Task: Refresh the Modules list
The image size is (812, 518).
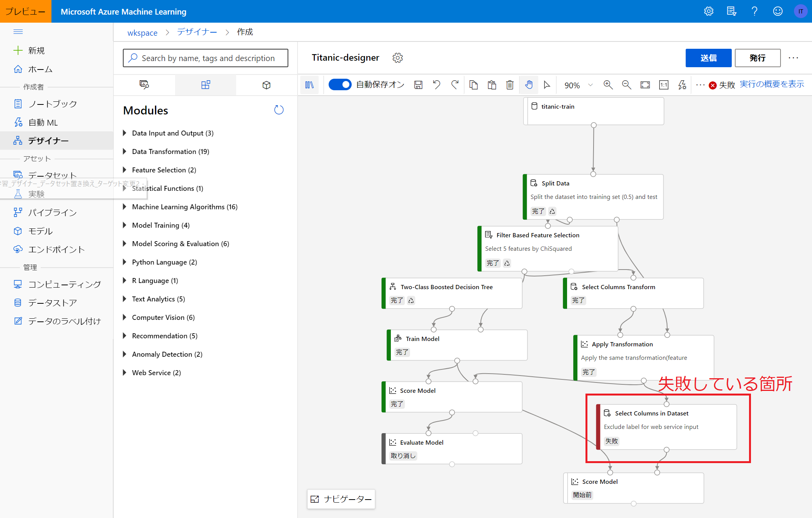Action: (x=279, y=110)
